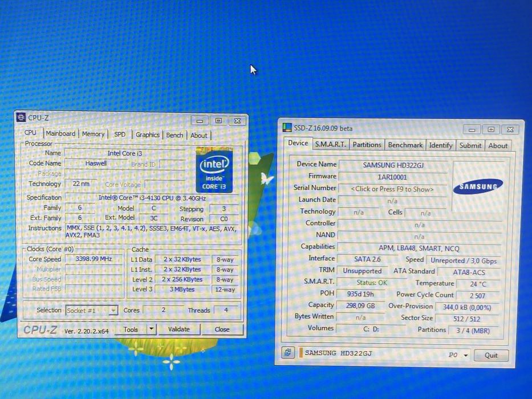
Task: Select the SPD tab
Action: coord(120,135)
